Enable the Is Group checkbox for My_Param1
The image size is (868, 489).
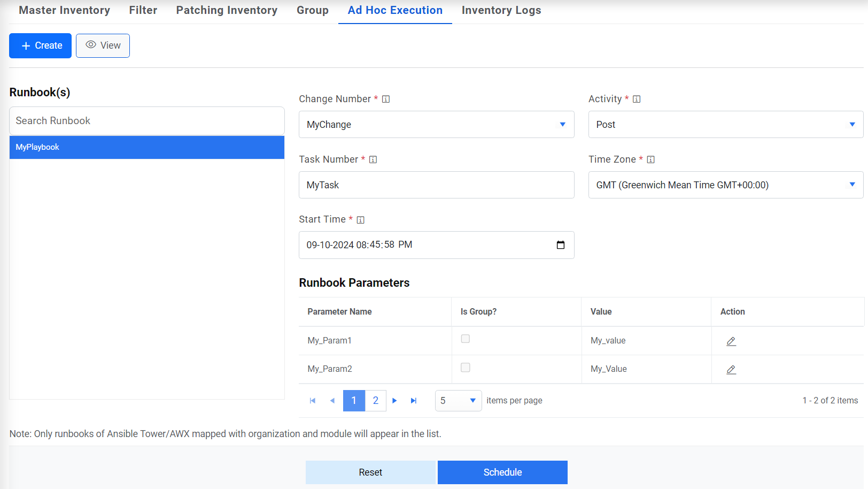466,339
